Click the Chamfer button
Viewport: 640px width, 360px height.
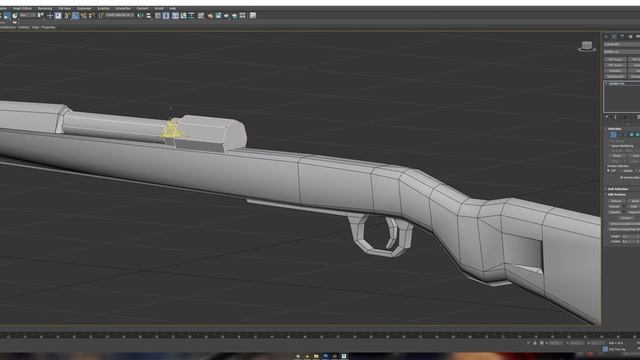point(615,212)
